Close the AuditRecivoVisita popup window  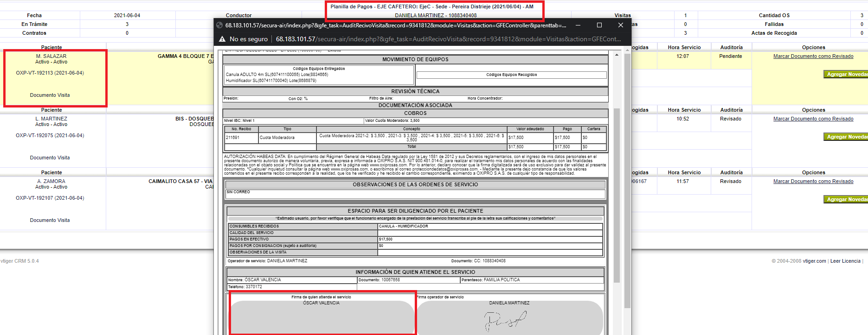(621, 25)
